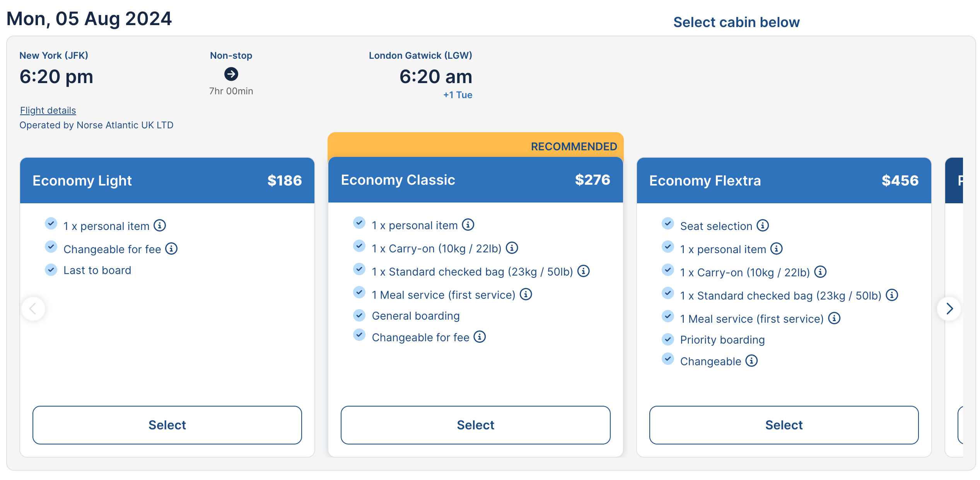The image size is (980, 480).
Task: Click info icon for Flextra Meal service
Action: [x=834, y=318]
